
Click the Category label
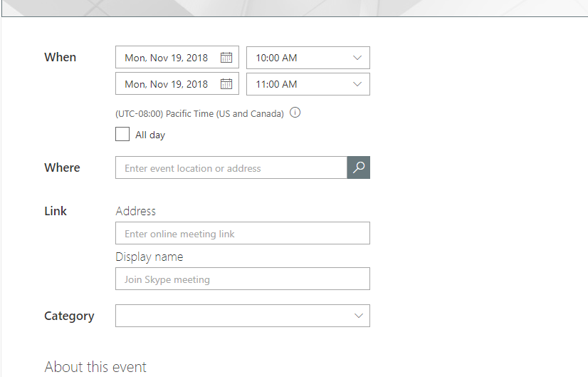coord(69,316)
